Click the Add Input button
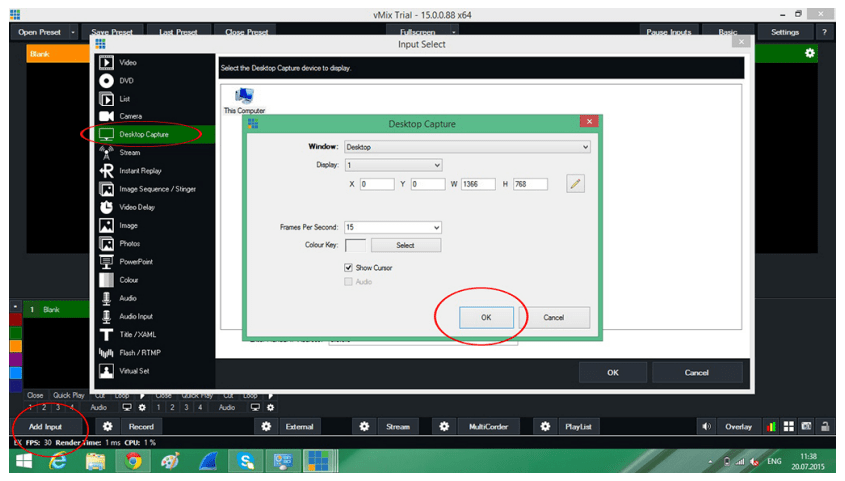The width and height of the screenshot is (845, 481). [45, 427]
